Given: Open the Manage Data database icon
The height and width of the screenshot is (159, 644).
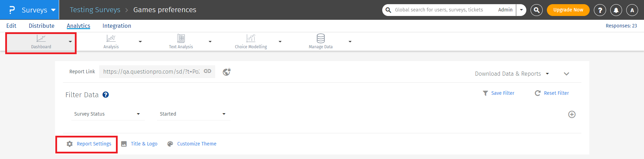Looking at the screenshot, I should (x=321, y=39).
